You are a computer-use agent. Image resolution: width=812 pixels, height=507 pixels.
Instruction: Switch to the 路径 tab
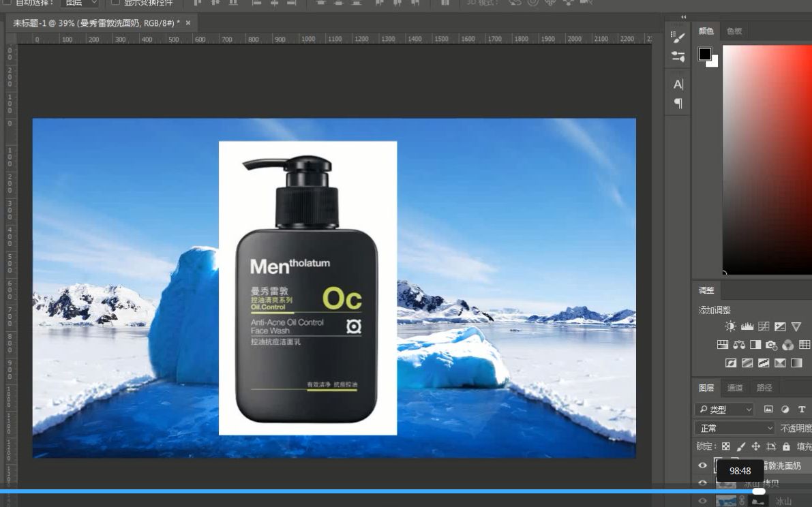[x=764, y=388]
